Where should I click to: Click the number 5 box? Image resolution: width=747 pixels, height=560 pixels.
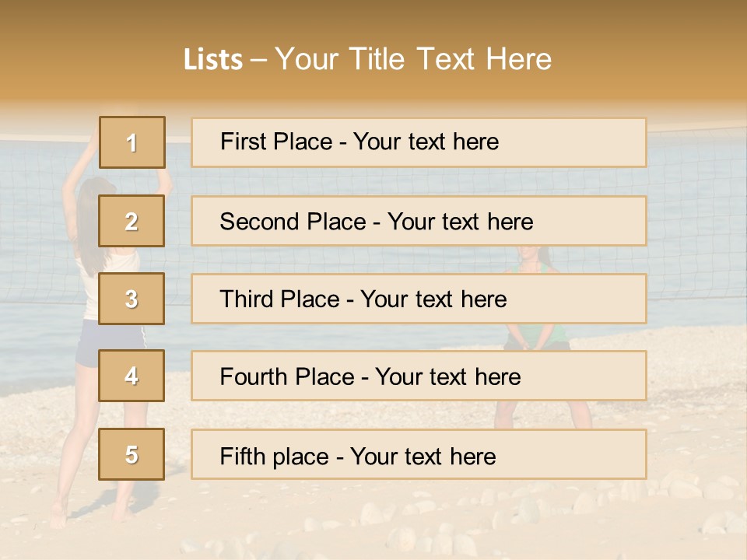pyautogui.click(x=132, y=454)
